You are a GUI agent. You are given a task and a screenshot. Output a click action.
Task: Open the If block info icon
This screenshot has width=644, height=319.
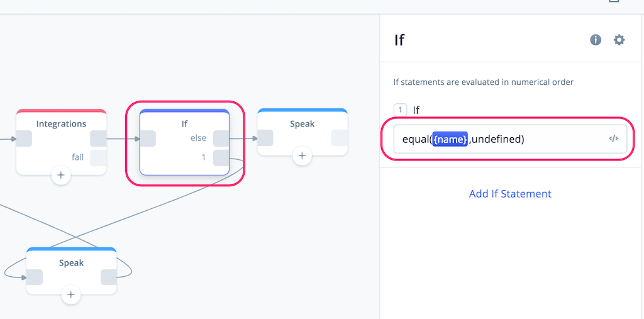pyautogui.click(x=596, y=40)
